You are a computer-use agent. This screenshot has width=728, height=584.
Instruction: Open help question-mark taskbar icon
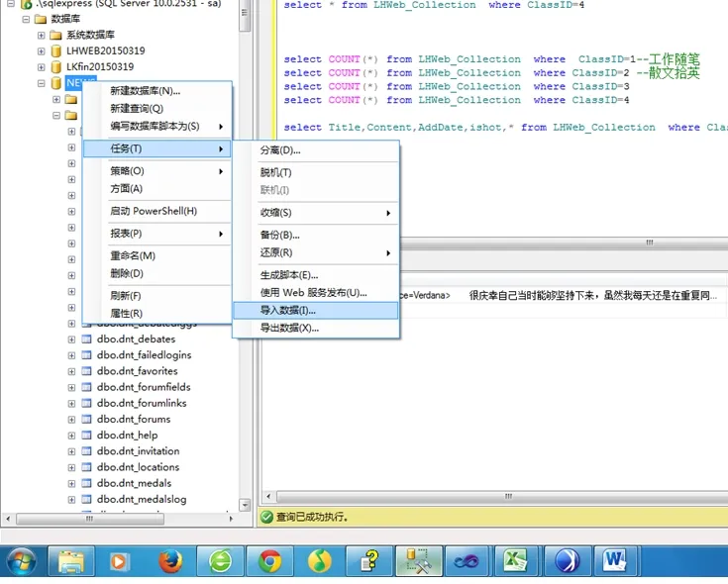[x=369, y=562]
